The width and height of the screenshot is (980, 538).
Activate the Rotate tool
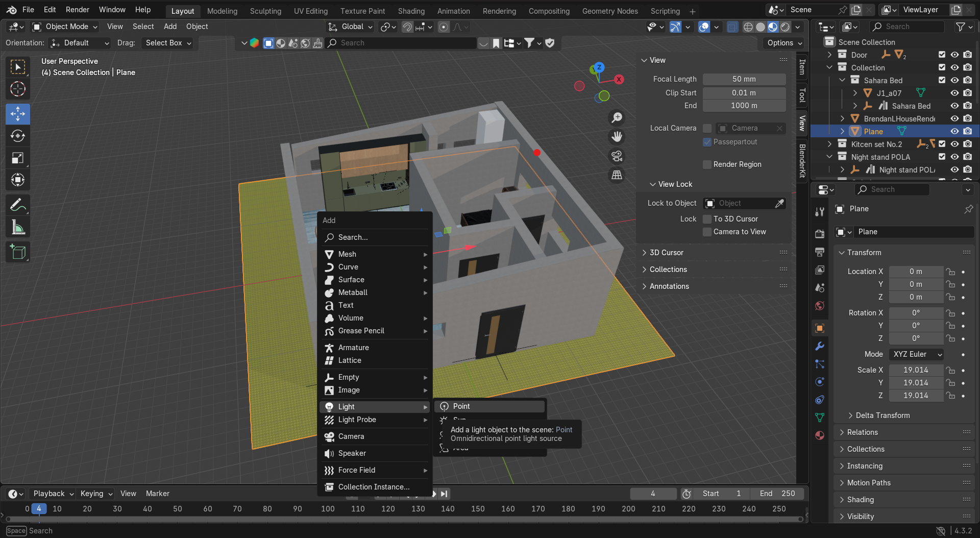(18, 136)
